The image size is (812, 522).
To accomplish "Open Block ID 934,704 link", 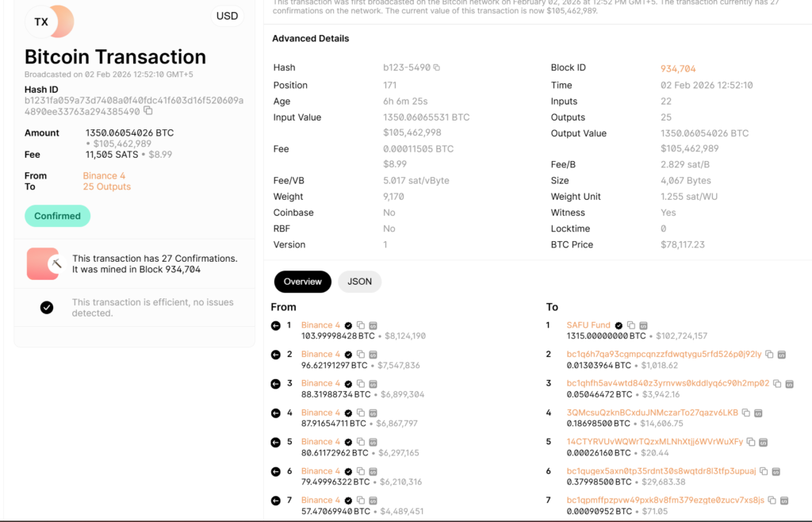I will click(x=678, y=69).
